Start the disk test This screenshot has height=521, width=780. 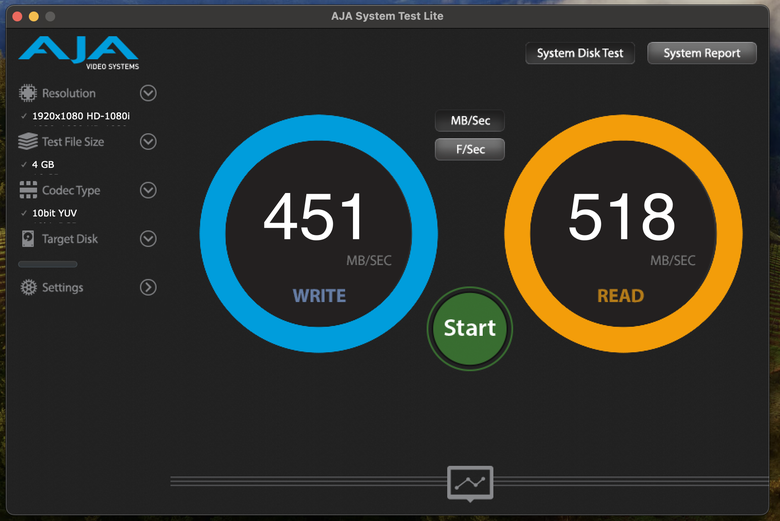[470, 328]
